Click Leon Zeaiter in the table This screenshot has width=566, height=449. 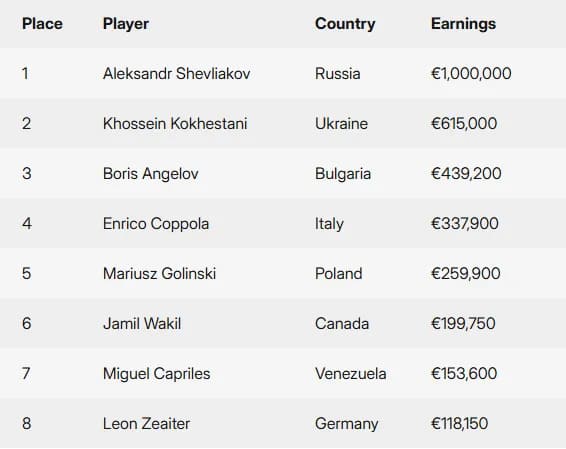[x=146, y=423]
